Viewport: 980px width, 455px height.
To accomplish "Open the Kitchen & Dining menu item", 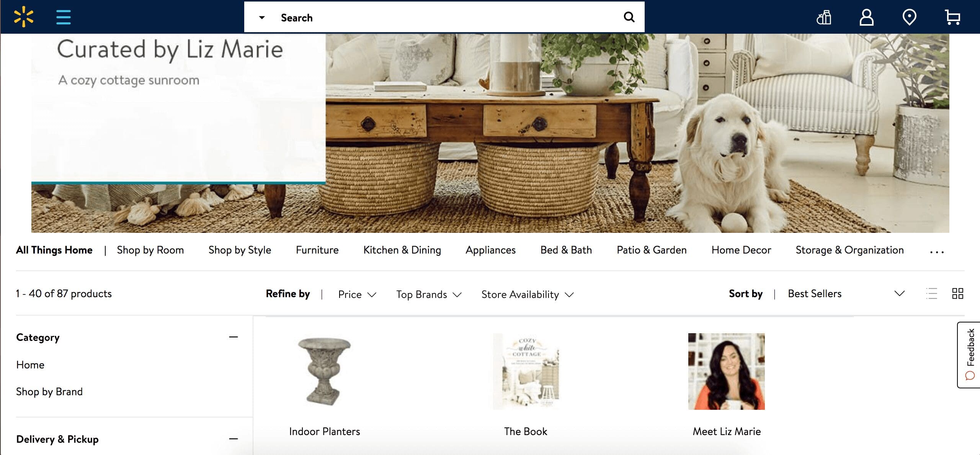I will click(x=402, y=250).
